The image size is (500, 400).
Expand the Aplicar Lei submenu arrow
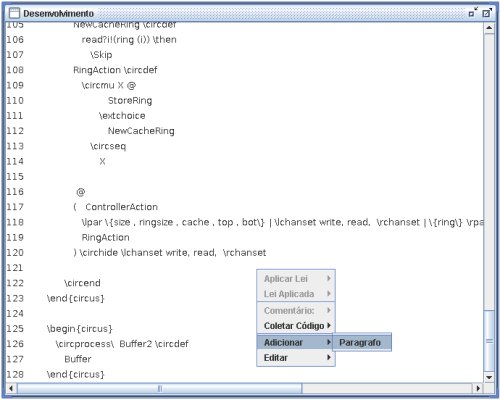click(329, 278)
